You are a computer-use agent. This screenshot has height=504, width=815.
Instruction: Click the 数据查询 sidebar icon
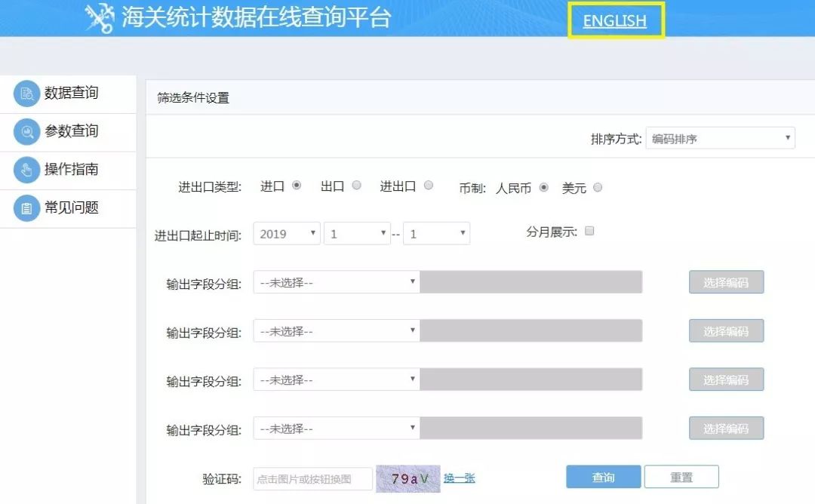26,94
